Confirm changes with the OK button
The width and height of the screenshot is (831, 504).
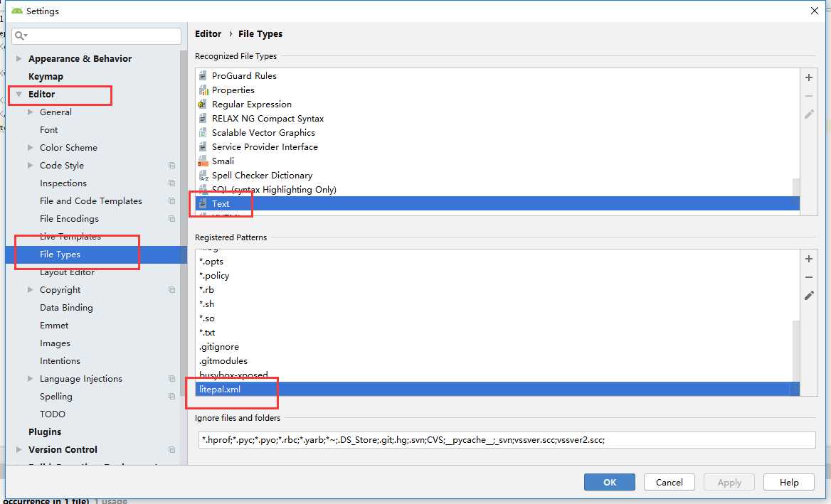[x=610, y=482]
